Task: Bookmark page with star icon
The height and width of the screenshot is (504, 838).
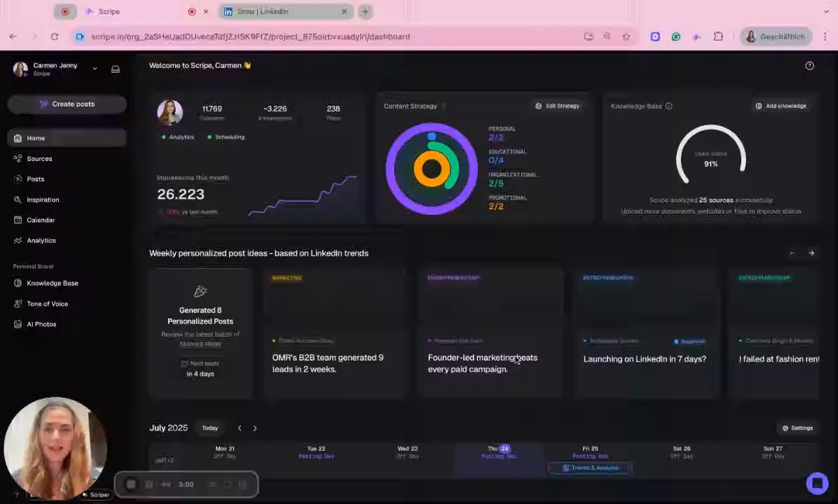Action: pyautogui.click(x=626, y=36)
